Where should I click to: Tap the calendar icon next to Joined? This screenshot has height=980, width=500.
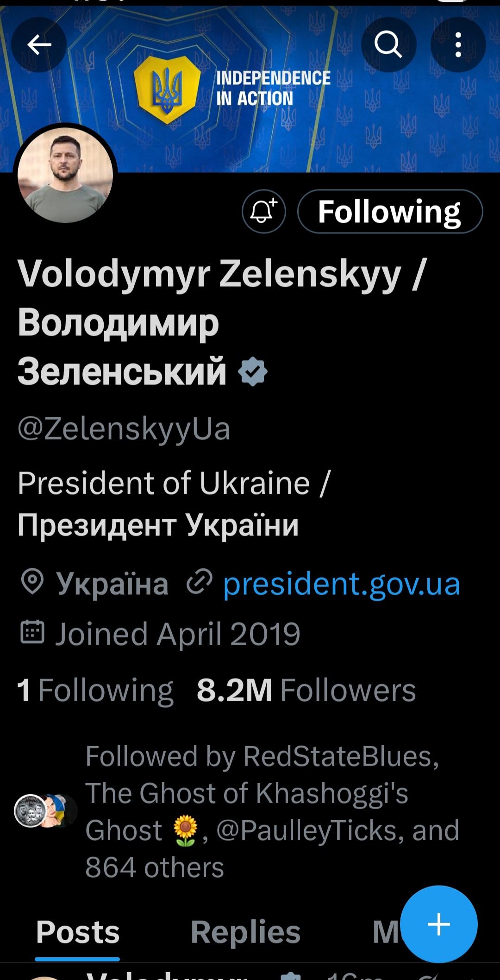(x=32, y=633)
